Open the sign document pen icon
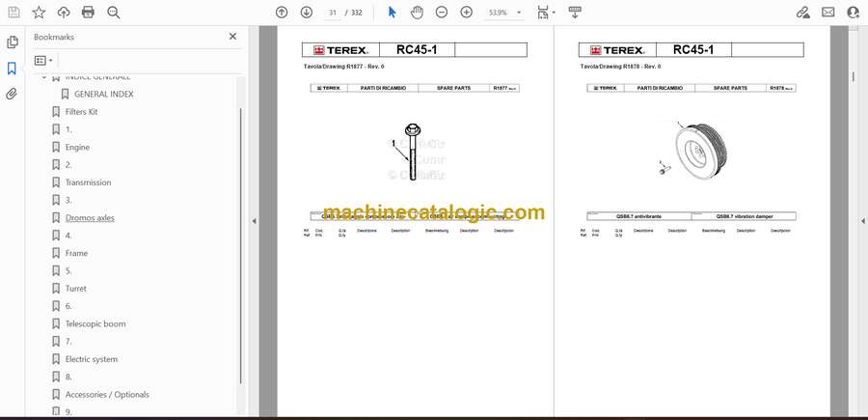This screenshot has width=868, height=420. (802, 13)
